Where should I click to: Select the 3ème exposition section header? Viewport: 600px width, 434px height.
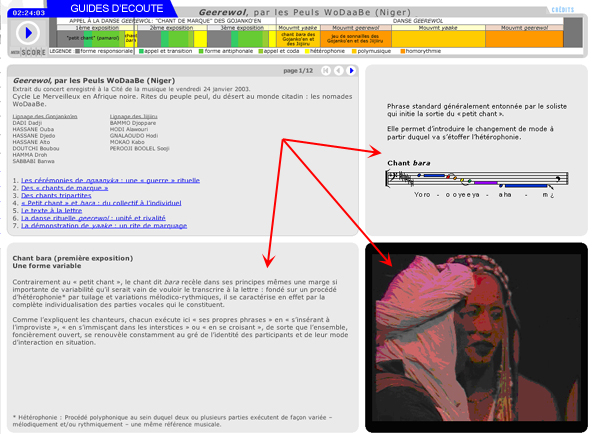(242, 28)
